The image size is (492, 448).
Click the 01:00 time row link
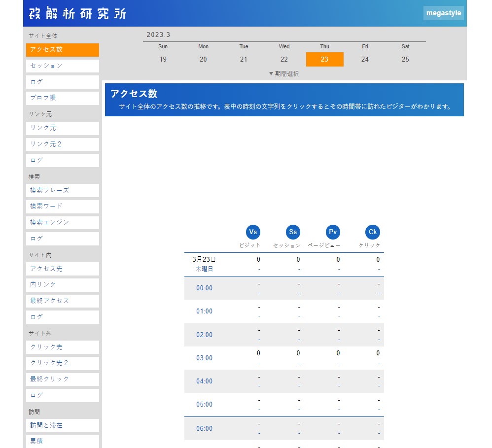tap(204, 311)
